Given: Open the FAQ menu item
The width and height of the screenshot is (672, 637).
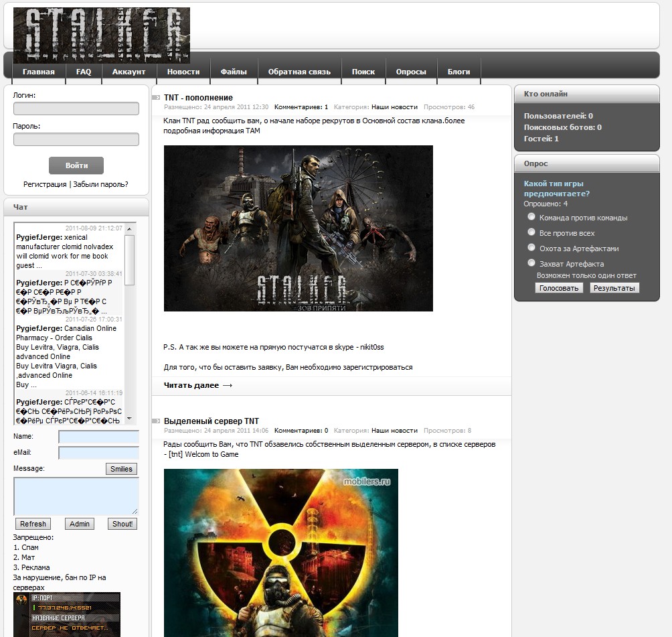Looking at the screenshot, I should point(84,72).
